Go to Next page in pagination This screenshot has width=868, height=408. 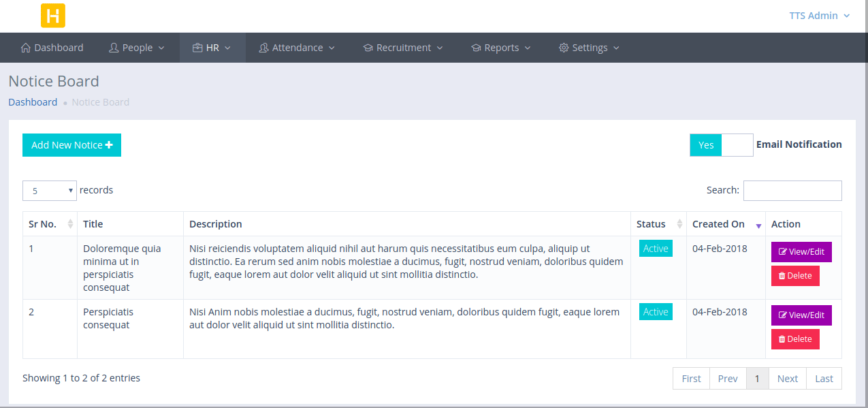coord(787,379)
